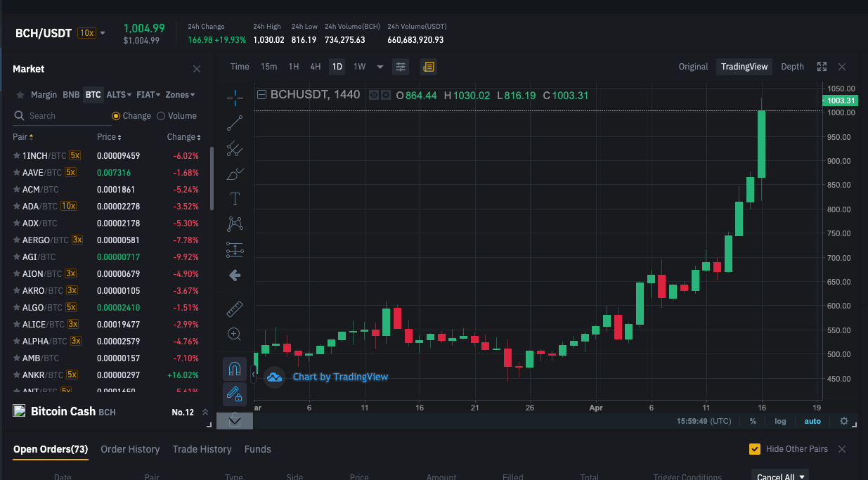Viewport: 868px width, 480px height.
Task: Click the favorites star filter in Market
Action: (20, 95)
